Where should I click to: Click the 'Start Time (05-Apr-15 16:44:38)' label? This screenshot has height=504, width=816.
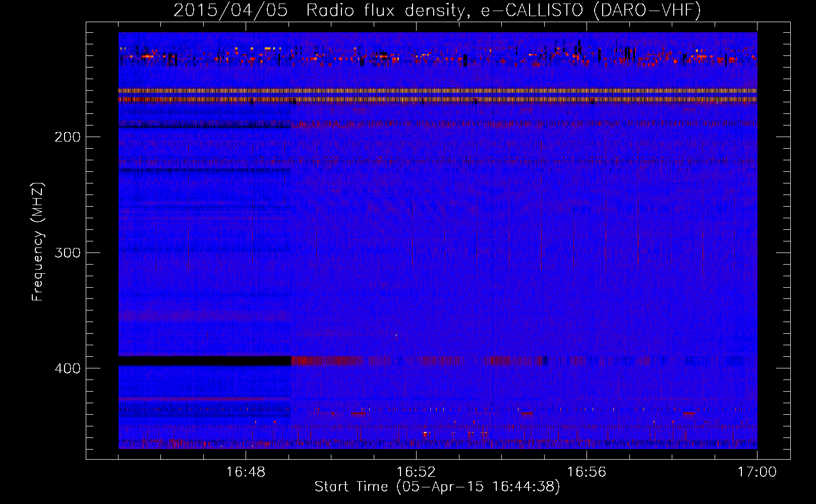tap(437, 487)
